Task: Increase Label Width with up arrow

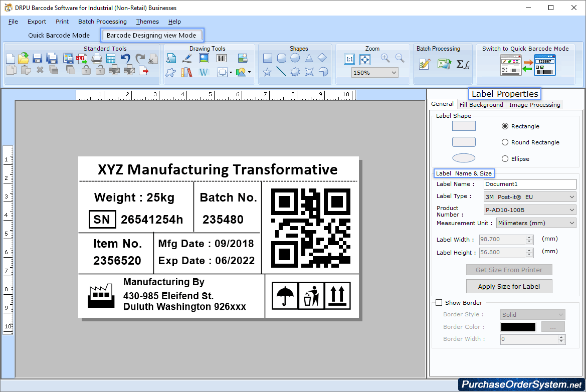Action: click(529, 237)
